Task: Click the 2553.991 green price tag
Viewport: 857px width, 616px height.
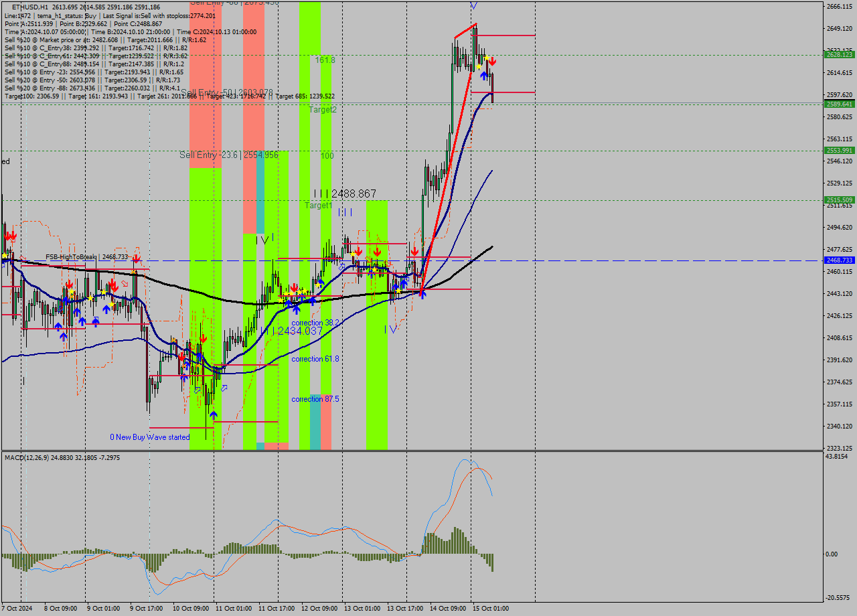Action: coord(840,150)
